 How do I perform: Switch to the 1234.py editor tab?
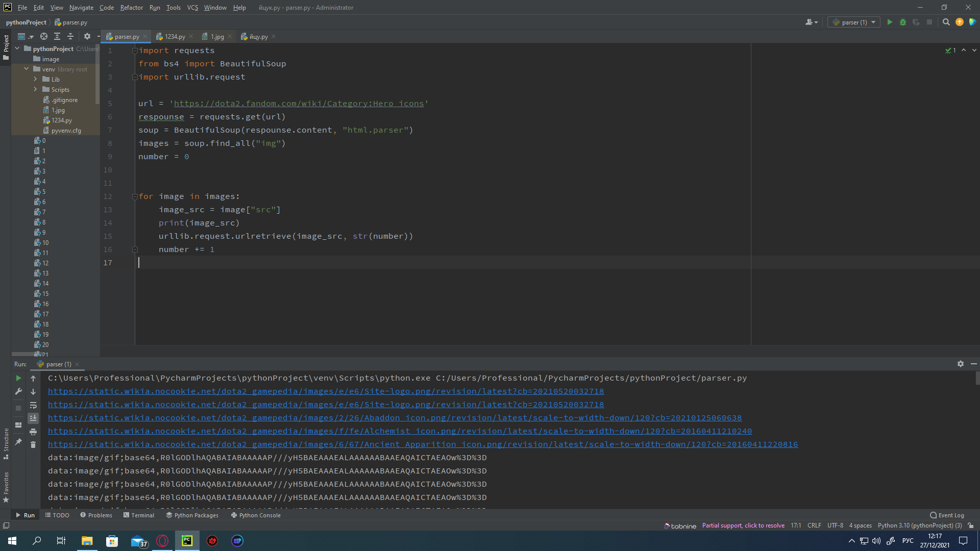tap(175, 36)
